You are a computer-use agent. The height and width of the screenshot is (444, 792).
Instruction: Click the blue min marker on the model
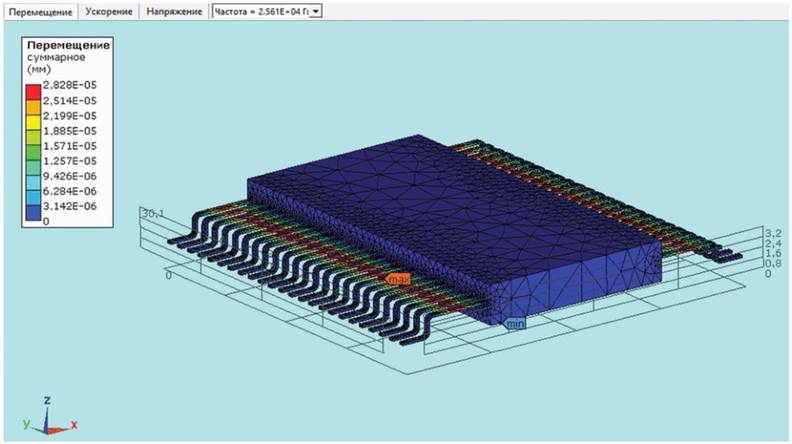pyautogui.click(x=515, y=324)
